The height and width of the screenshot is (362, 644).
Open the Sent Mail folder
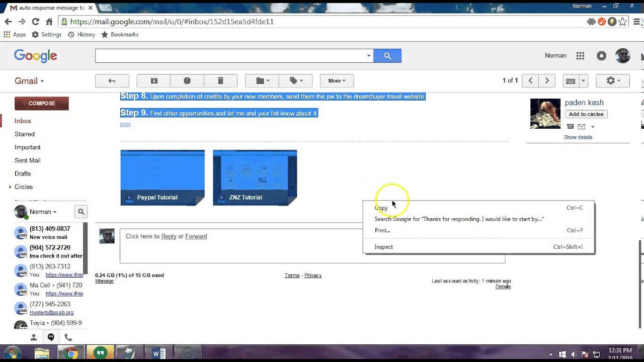[28, 160]
